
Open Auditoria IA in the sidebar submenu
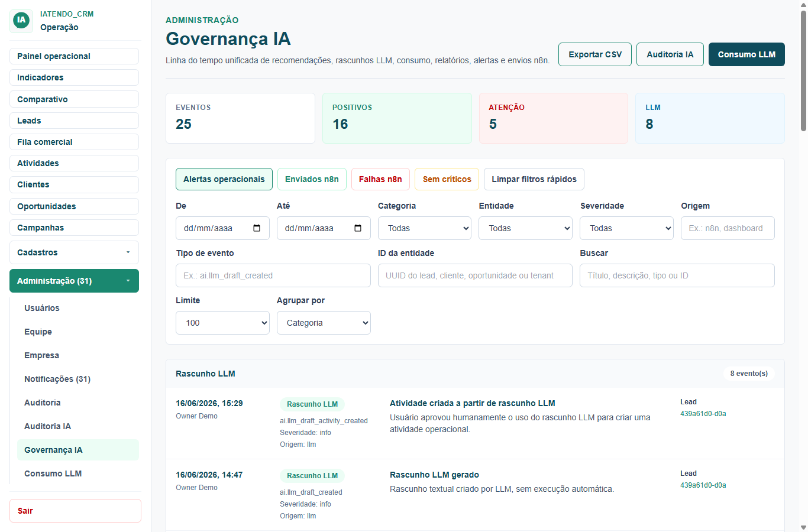[77, 426]
